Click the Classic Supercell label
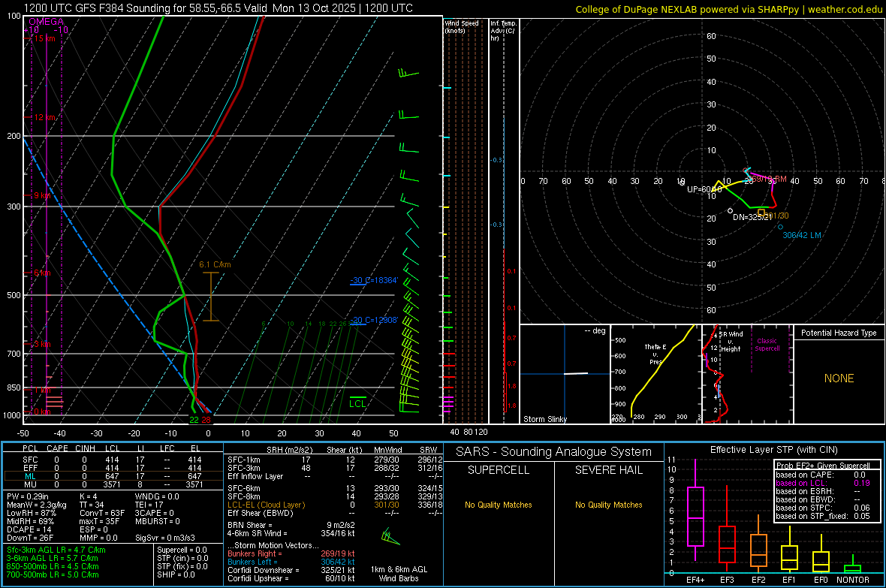Screen dimensions: 886x588 (767, 345)
